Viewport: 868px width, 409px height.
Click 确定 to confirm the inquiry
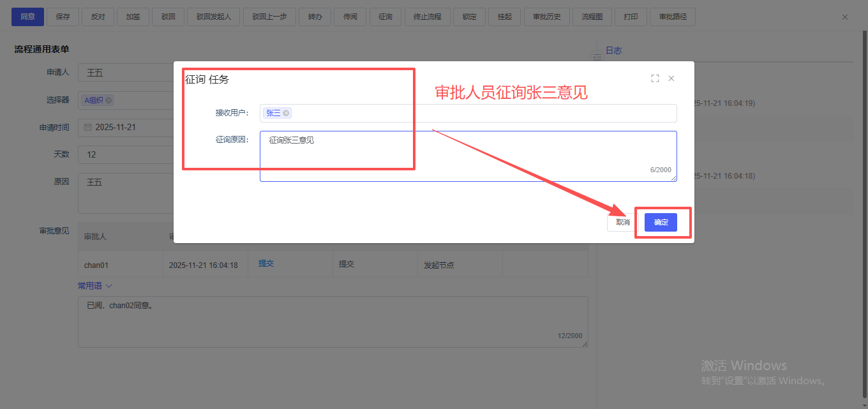coord(661,222)
